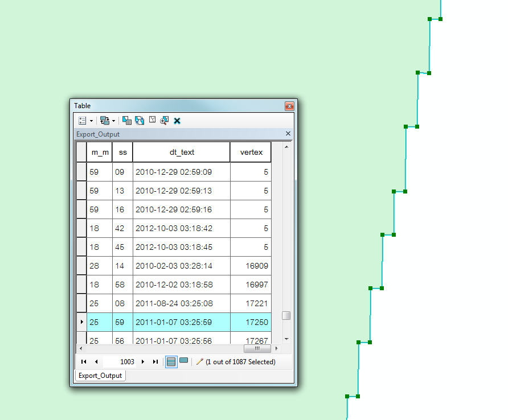Click the m_m column header
This screenshot has width=508, height=420.
[100, 152]
